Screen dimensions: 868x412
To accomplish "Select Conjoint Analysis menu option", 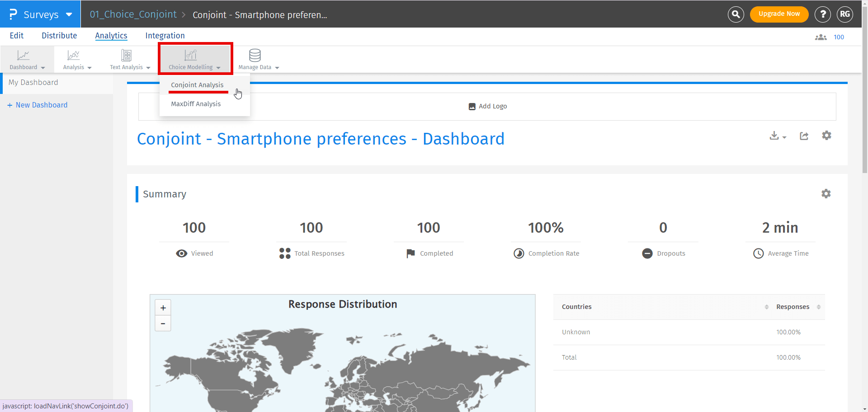I will pos(197,85).
